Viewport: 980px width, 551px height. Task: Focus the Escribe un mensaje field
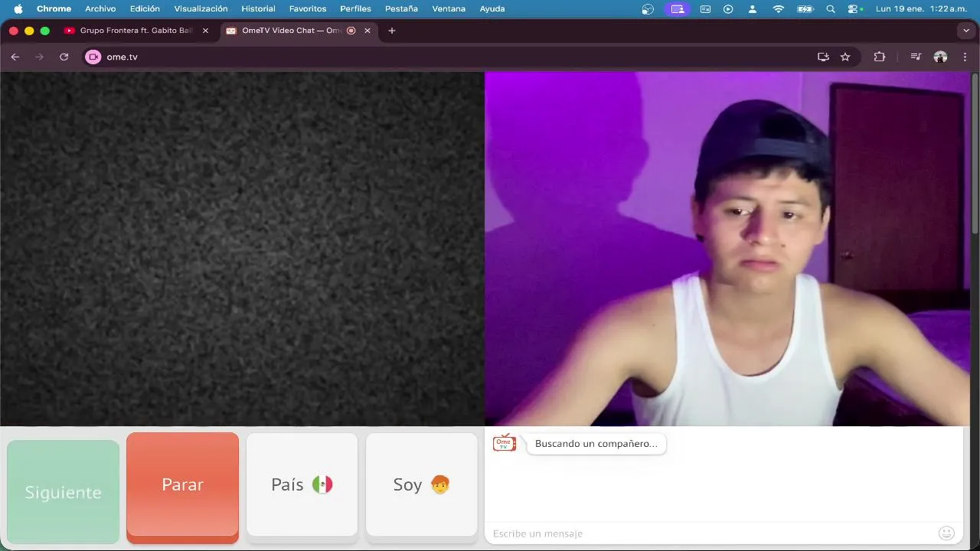tap(712, 533)
